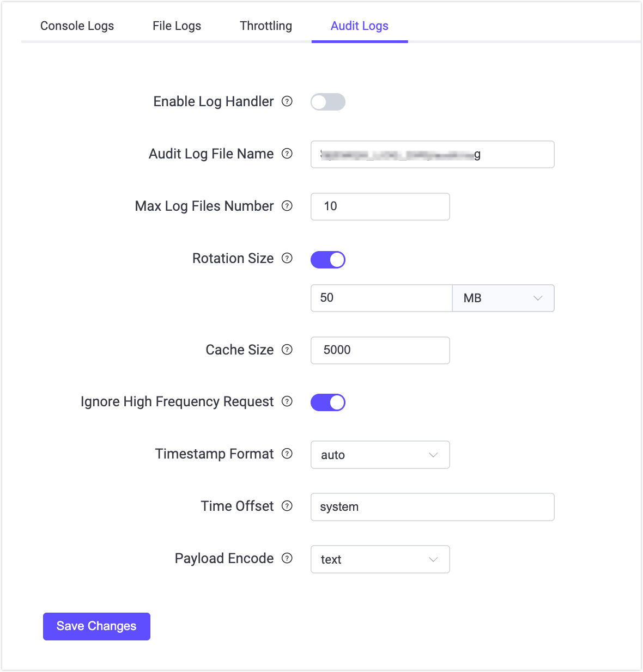Click help icon for Max Log Files Number
This screenshot has width=643, height=672.
(287, 206)
